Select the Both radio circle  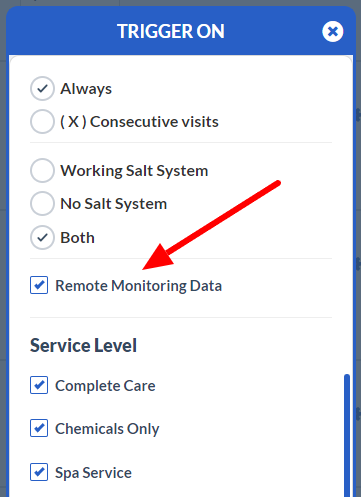42,238
